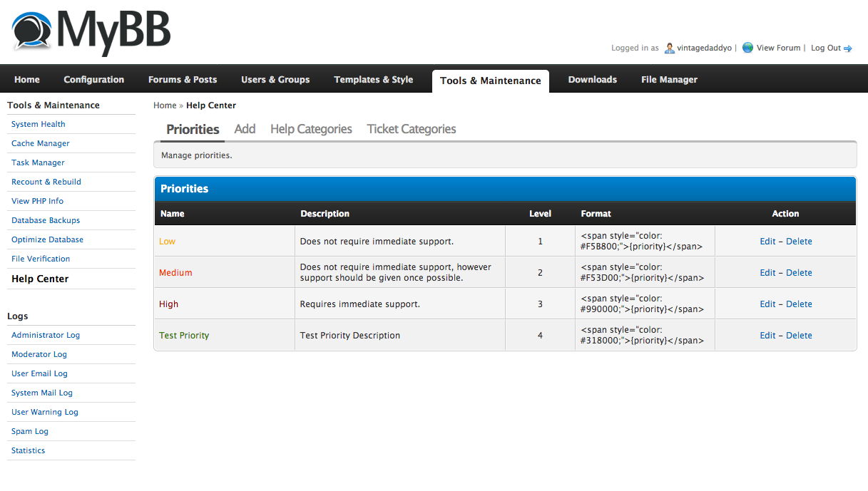Screen dimensions: 868x491
Task: Switch to the Help Categories tab
Action: tap(311, 129)
